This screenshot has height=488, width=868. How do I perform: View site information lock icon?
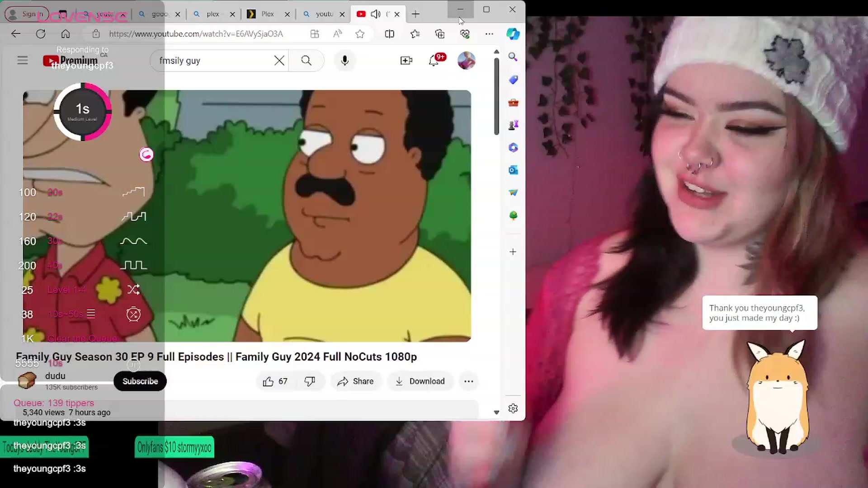96,34
